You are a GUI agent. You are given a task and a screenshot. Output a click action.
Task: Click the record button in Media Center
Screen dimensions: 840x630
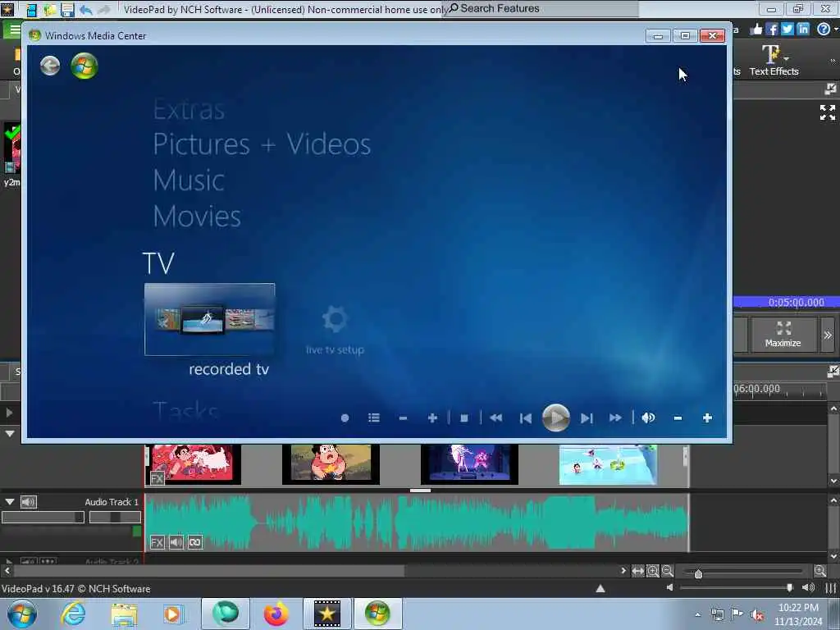point(345,418)
